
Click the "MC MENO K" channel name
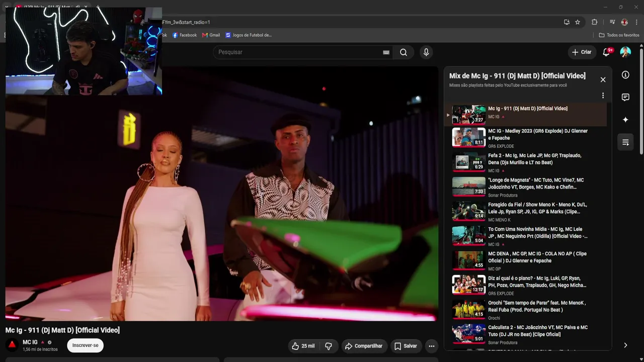[x=499, y=220]
